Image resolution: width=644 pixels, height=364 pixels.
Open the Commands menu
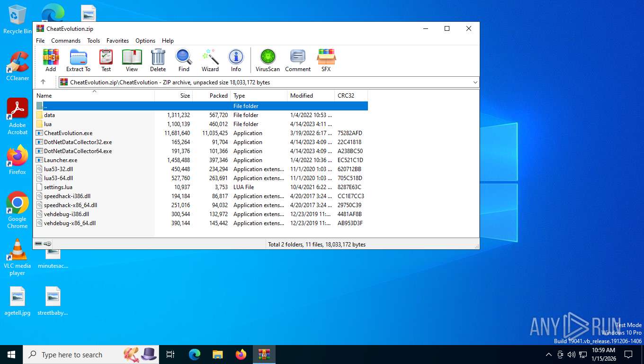66,41
